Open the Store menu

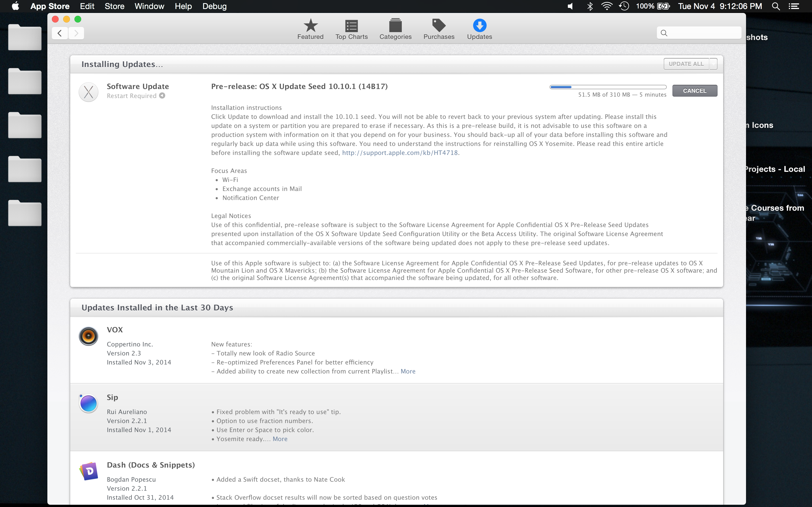coord(114,6)
